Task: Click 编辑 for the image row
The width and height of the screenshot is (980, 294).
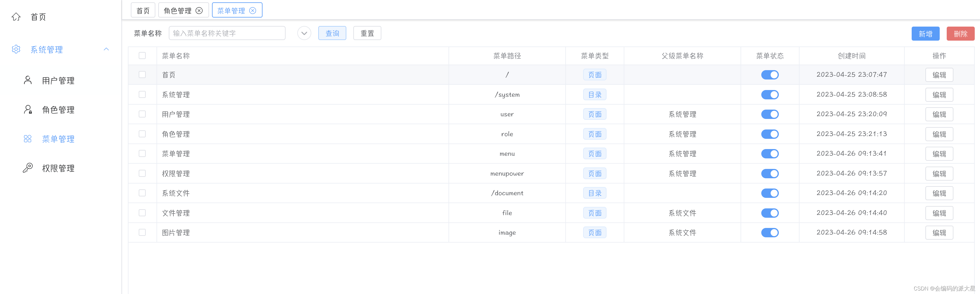Action: (939, 233)
